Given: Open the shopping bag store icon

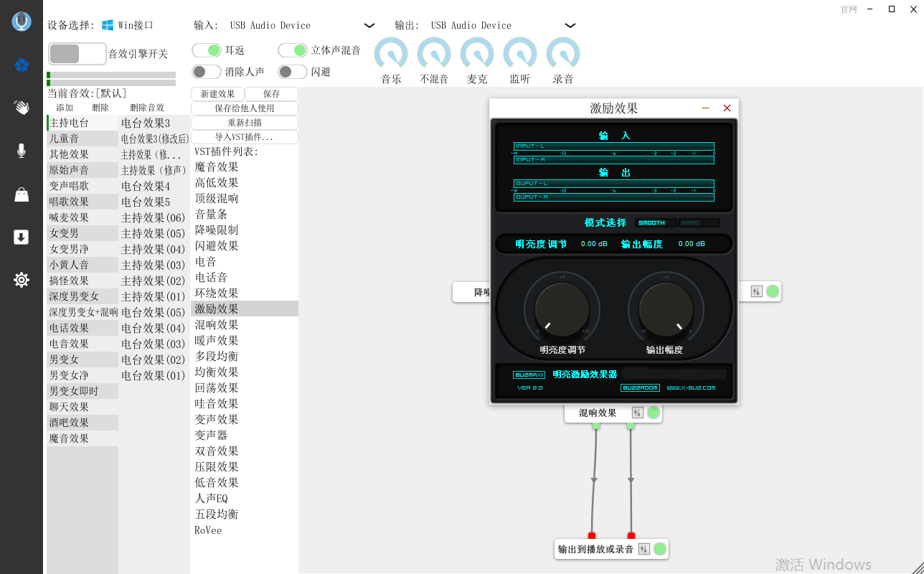Looking at the screenshot, I should click(x=22, y=194).
